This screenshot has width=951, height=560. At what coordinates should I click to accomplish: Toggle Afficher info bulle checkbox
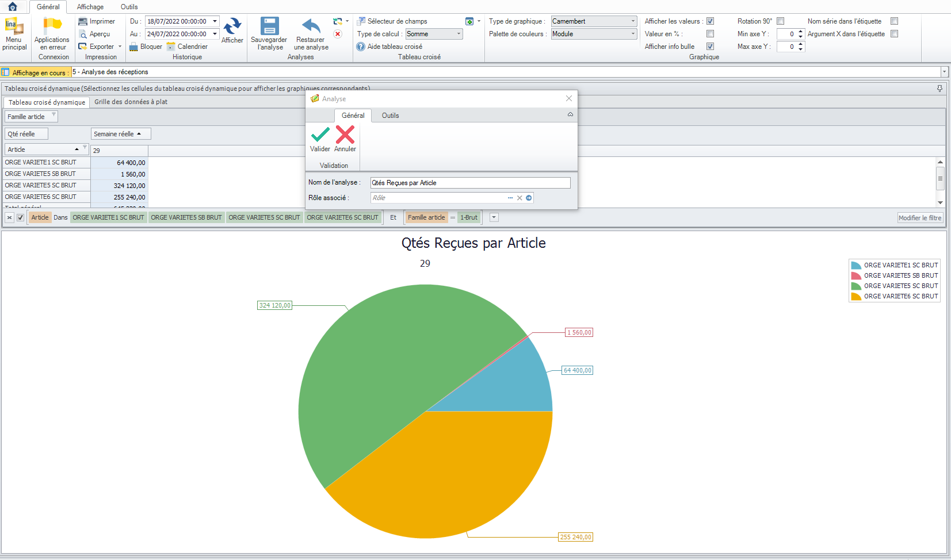[710, 47]
